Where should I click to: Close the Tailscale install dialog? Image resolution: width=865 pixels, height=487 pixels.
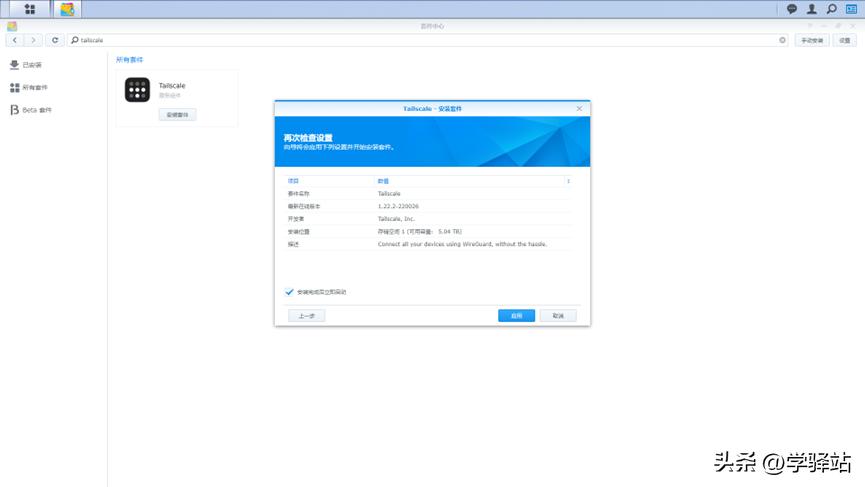click(579, 109)
